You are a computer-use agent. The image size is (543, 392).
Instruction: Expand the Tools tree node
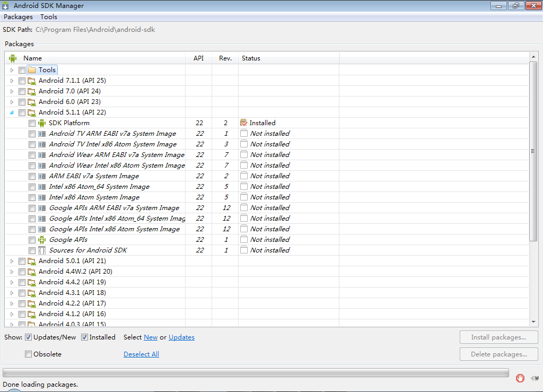coord(12,71)
